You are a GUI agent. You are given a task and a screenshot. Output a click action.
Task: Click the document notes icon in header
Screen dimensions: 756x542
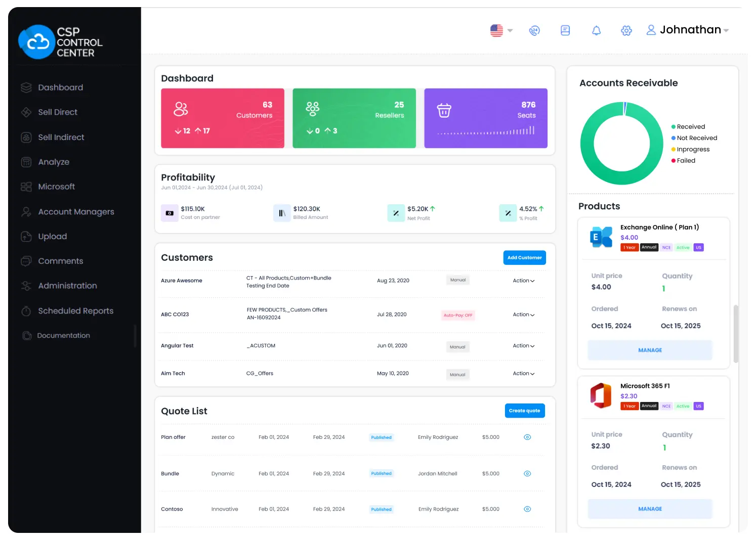click(565, 31)
